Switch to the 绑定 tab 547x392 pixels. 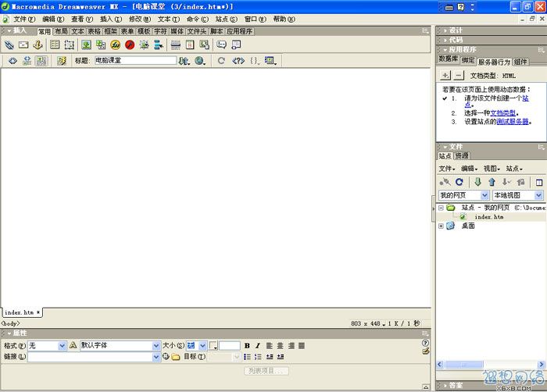pos(468,61)
